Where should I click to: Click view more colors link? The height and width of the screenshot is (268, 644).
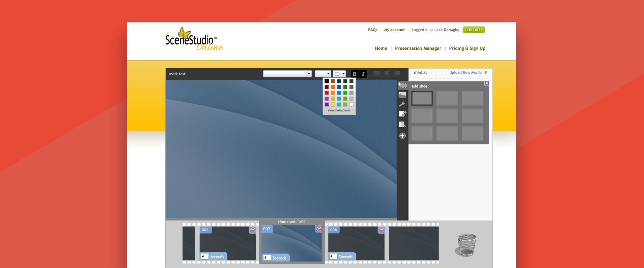click(x=339, y=110)
